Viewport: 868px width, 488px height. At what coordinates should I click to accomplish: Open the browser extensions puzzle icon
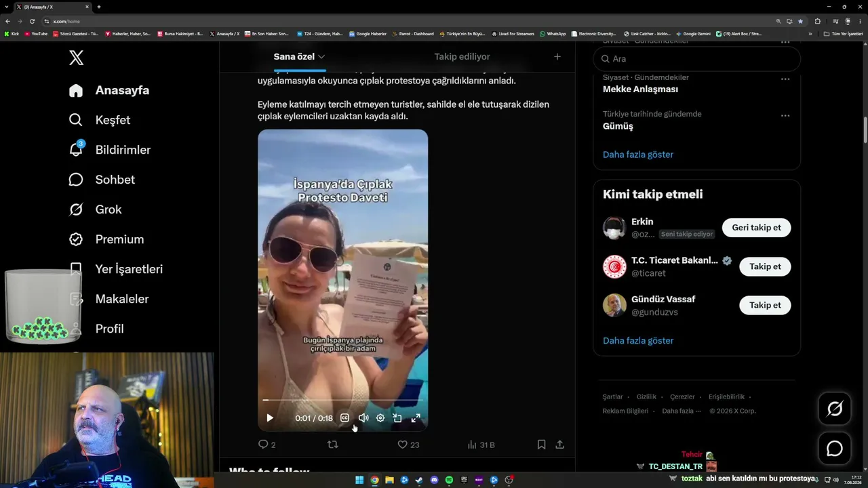click(817, 21)
